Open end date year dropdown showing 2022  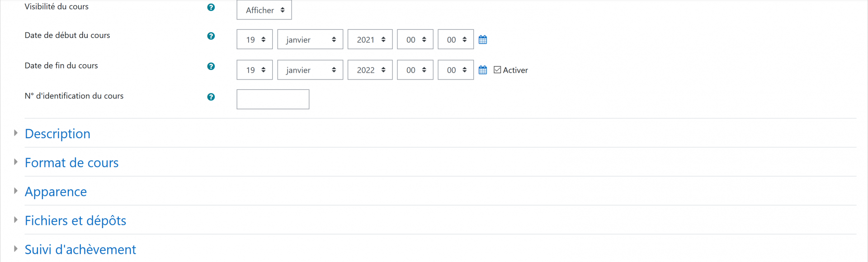click(x=370, y=70)
